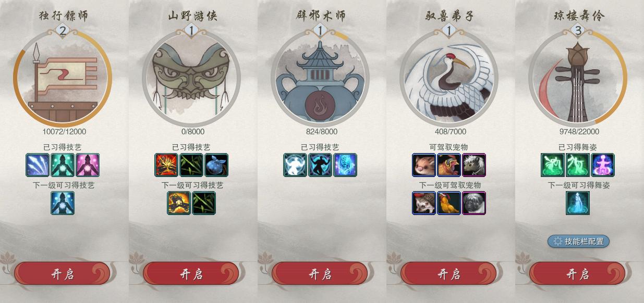Click the incense burner emblem of 辟邪术师
The height and width of the screenshot is (303, 644).
pyautogui.click(x=320, y=78)
